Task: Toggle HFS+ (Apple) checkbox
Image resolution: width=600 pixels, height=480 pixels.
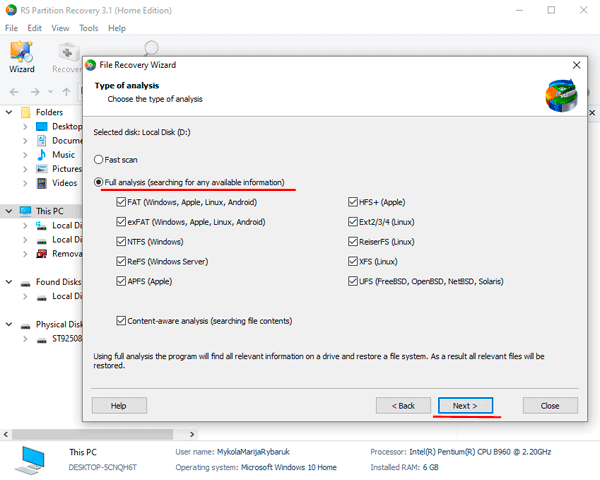Action: tap(353, 202)
